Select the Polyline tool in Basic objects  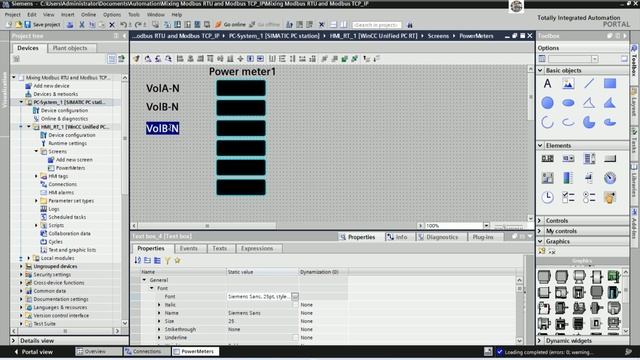(x=589, y=103)
